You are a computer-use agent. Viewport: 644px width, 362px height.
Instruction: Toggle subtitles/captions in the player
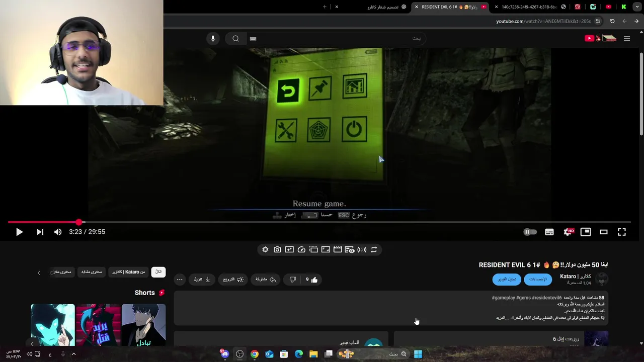point(549,232)
